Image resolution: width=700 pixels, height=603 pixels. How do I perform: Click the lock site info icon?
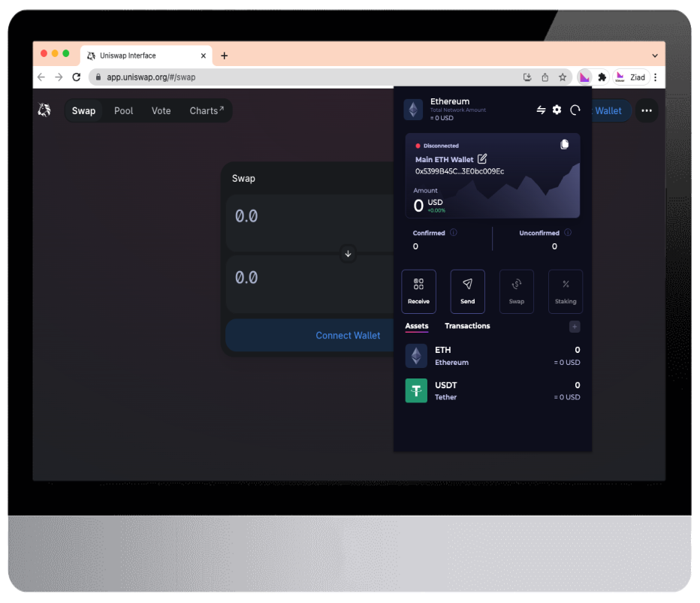point(98,77)
